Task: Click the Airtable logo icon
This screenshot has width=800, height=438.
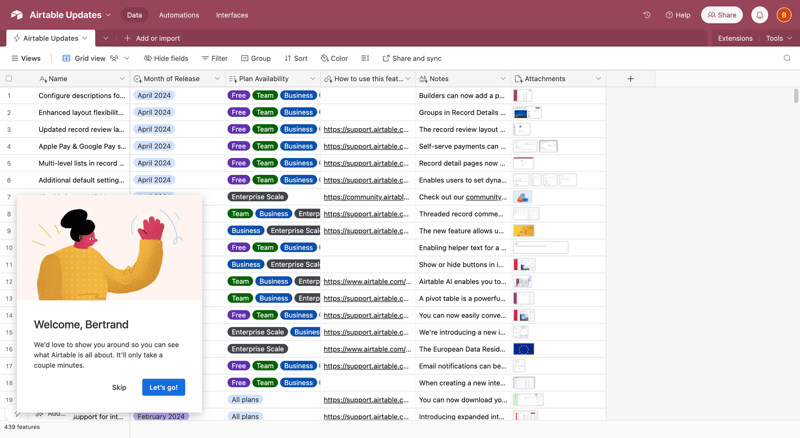Action: tap(17, 15)
